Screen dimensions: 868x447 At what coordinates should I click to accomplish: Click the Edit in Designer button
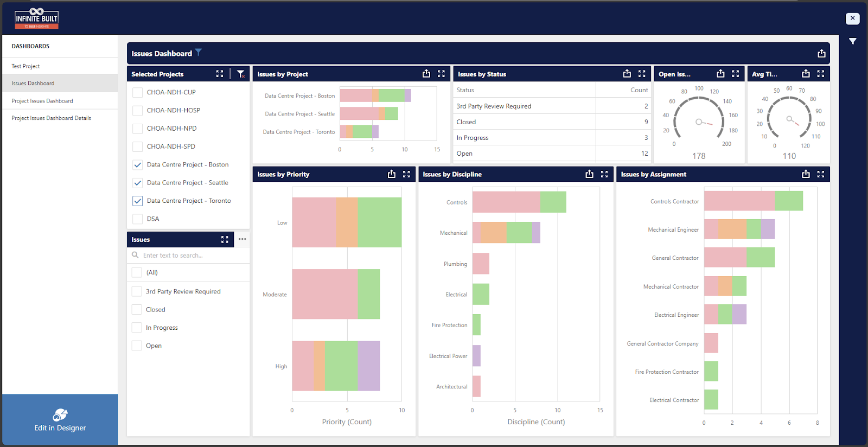[60, 420]
